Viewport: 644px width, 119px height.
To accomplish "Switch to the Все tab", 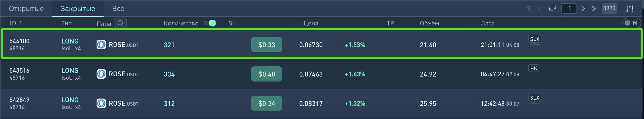I will pyautogui.click(x=118, y=9).
